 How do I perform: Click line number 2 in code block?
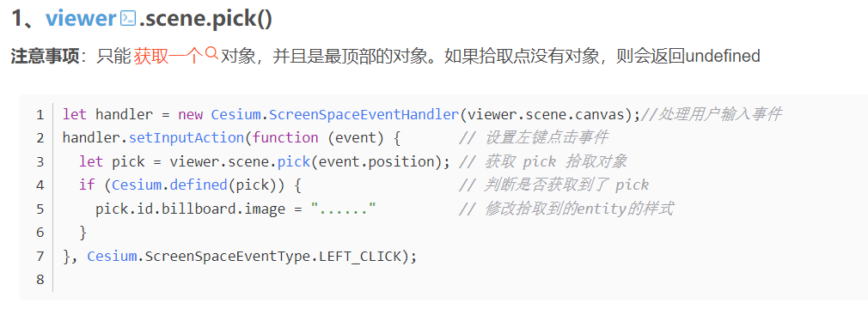click(x=40, y=138)
